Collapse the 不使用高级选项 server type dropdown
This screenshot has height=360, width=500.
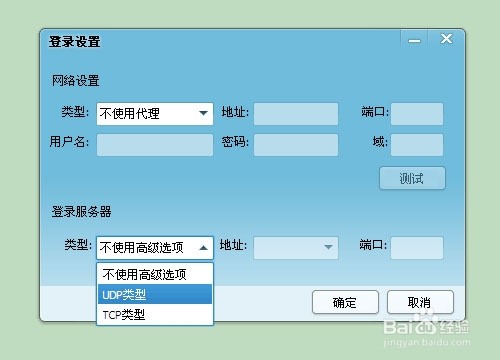click(155, 248)
